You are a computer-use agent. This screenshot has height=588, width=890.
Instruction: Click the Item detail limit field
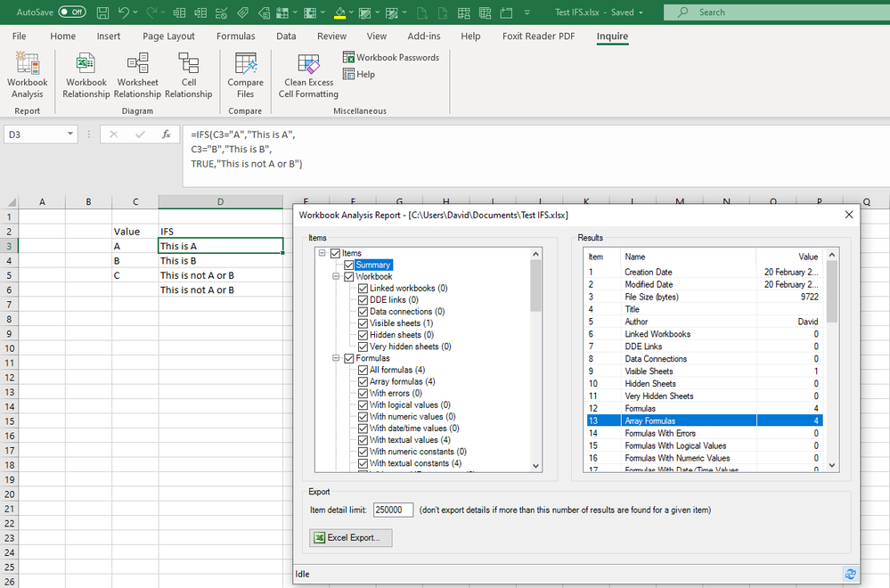coord(393,510)
